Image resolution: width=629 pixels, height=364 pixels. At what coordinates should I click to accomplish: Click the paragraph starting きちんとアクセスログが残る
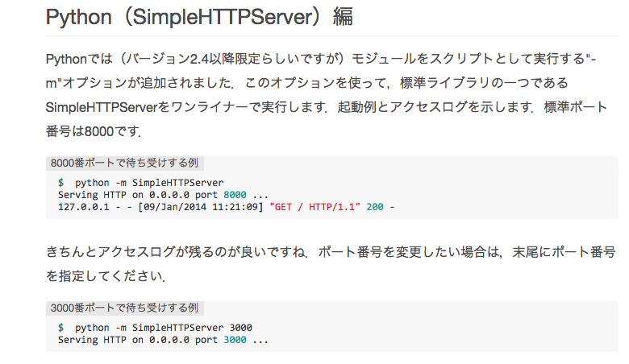[x=331, y=264]
